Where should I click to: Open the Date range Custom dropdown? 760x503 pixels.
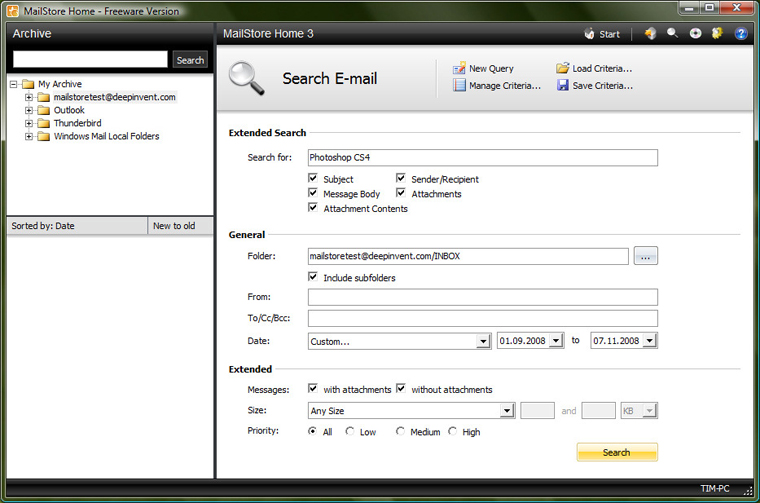(x=483, y=341)
